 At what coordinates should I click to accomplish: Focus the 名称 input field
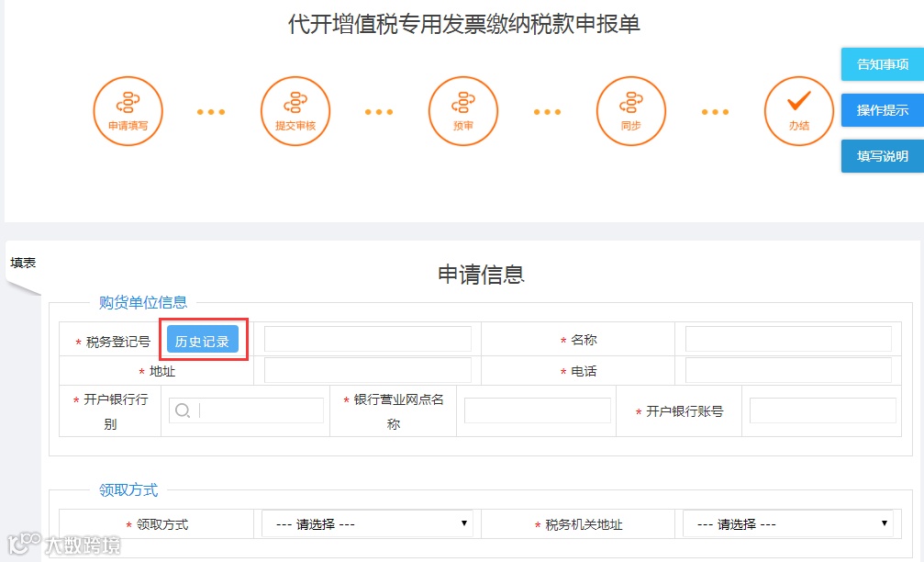coord(788,339)
